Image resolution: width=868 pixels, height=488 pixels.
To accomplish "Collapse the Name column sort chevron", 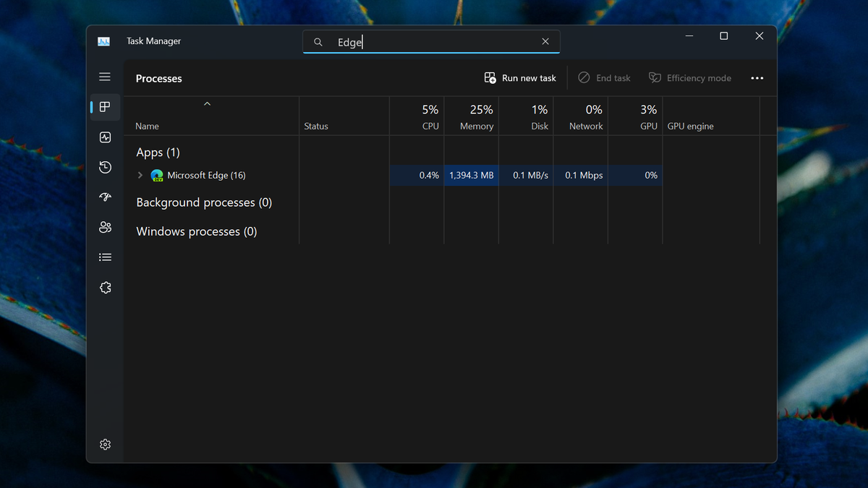I will 207,103.
